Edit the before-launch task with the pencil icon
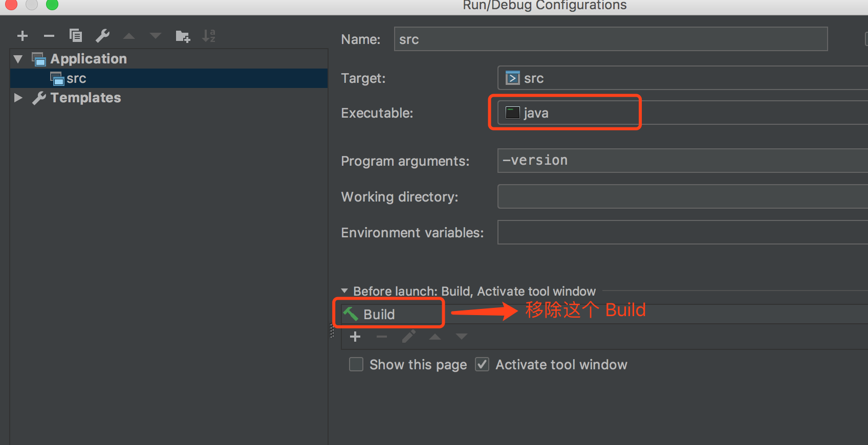This screenshot has width=868, height=445. point(408,337)
